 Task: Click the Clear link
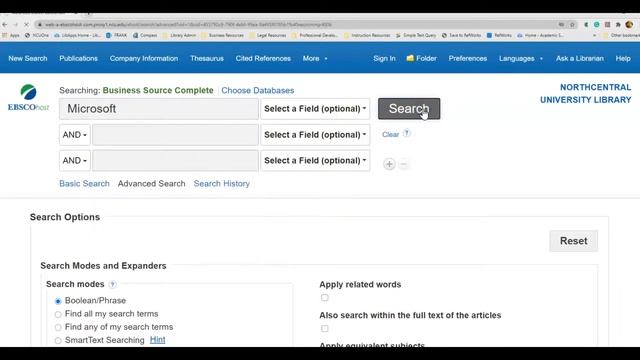click(x=391, y=134)
